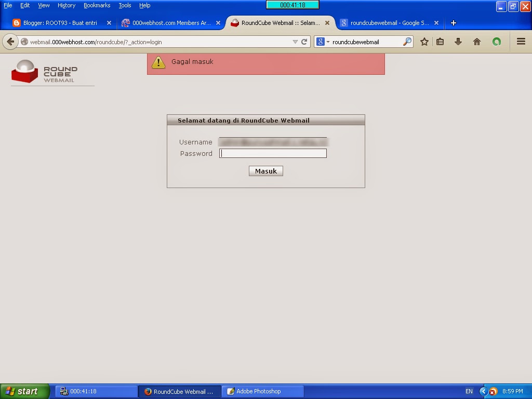Click the red security shield tray icon
The height and width of the screenshot is (399, 532).
(494, 392)
